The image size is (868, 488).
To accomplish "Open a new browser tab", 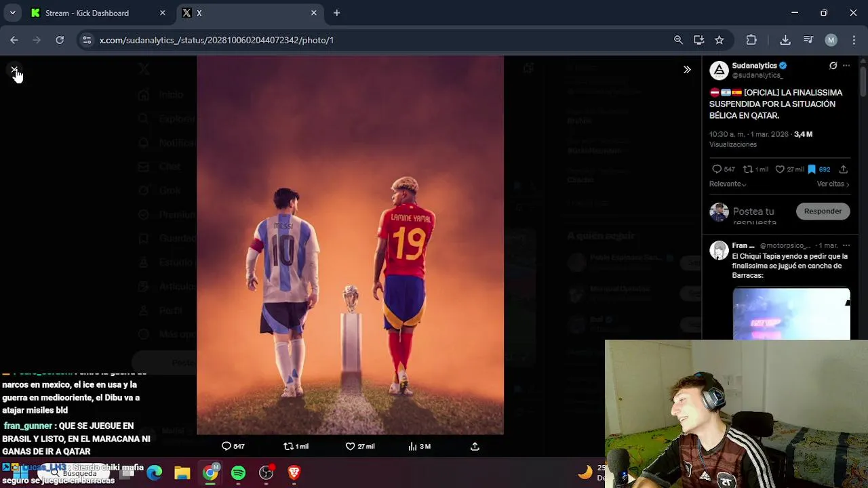I will (x=336, y=13).
